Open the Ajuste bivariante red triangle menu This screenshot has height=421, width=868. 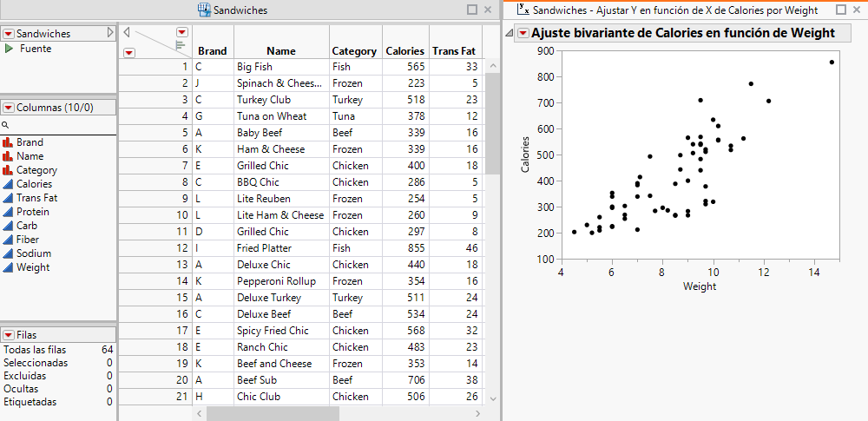point(523,33)
